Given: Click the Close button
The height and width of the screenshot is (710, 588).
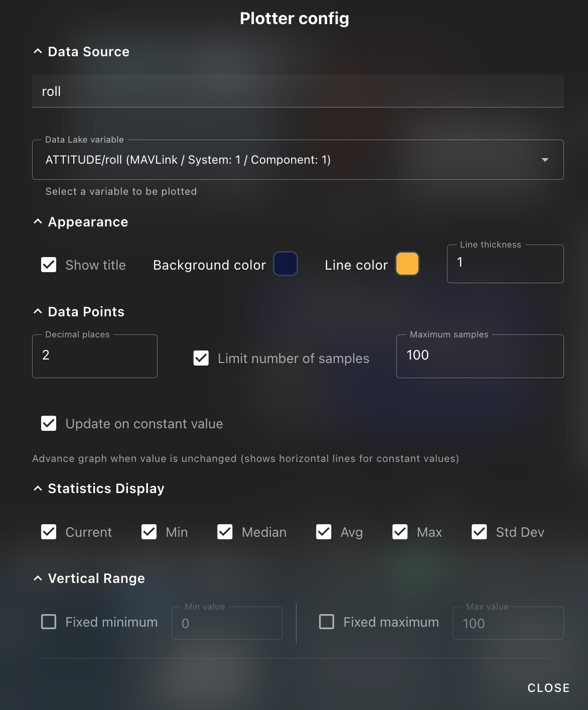Looking at the screenshot, I should click(x=548, y=688).
